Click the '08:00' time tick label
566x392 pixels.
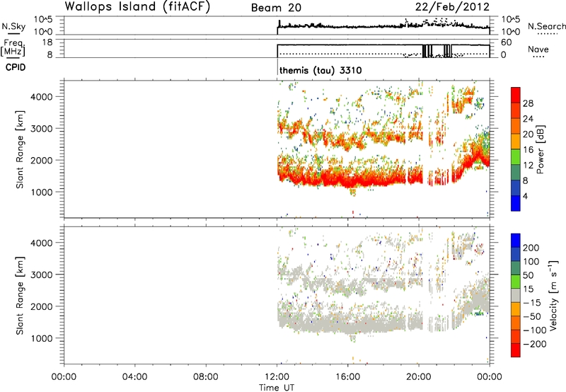click(x=205, y=377)
